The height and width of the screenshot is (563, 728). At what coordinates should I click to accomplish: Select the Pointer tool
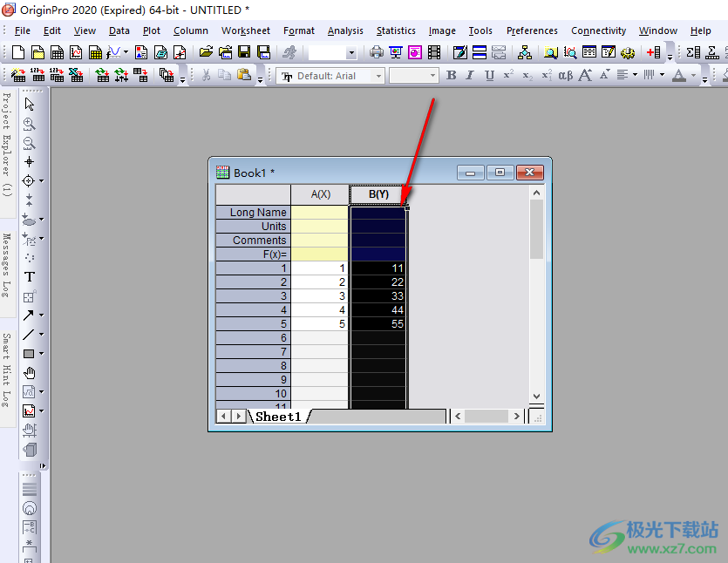tap(30, 104)
